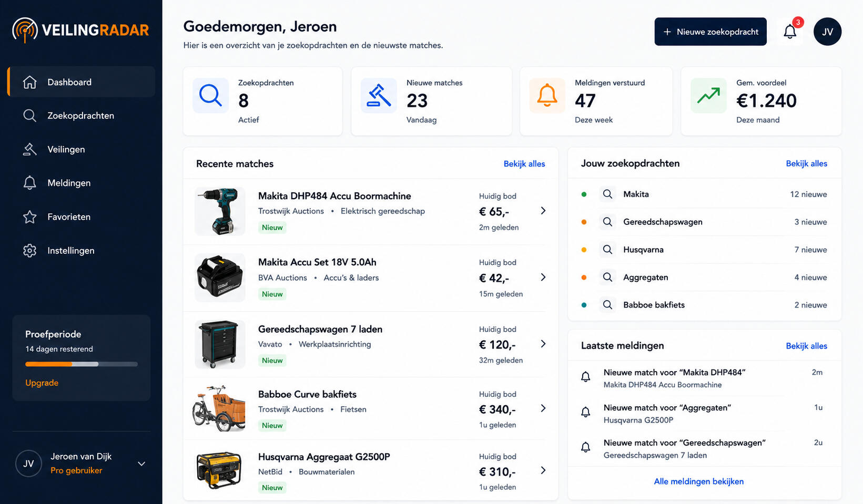Click the Proefperiode progress bar
863x504 pixels.
(x=82, y=364)
